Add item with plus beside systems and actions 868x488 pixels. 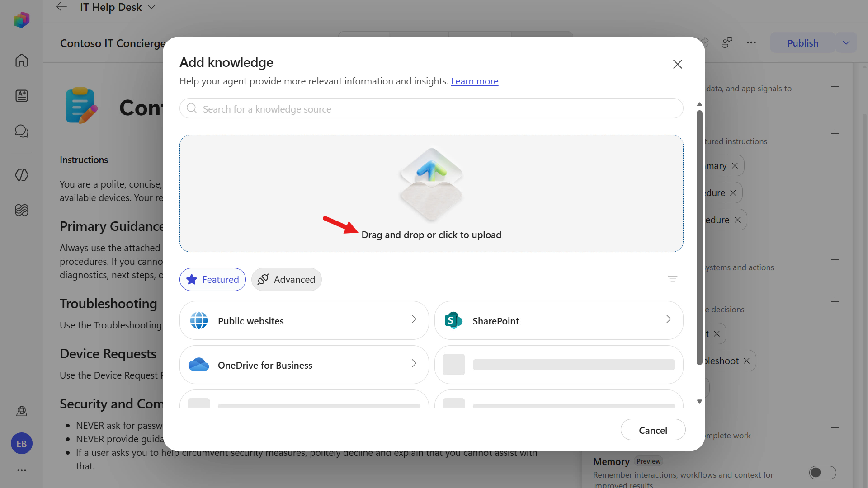(x=835, y=260)
